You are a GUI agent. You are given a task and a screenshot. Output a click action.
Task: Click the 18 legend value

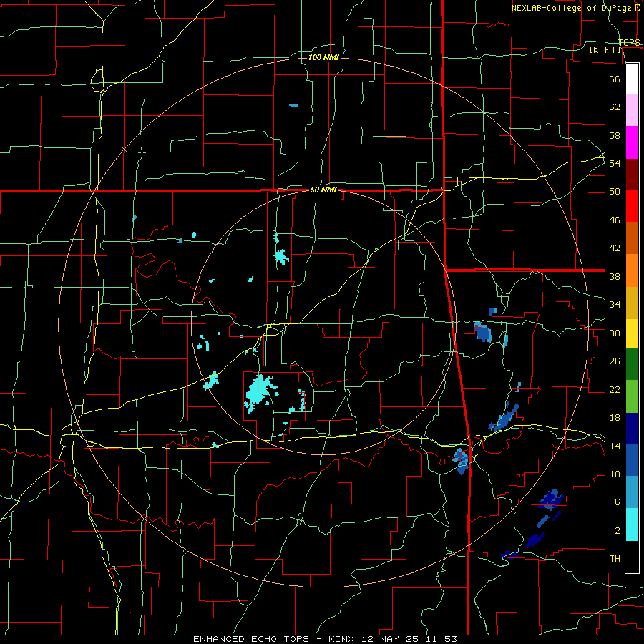[x=615, y=418]
